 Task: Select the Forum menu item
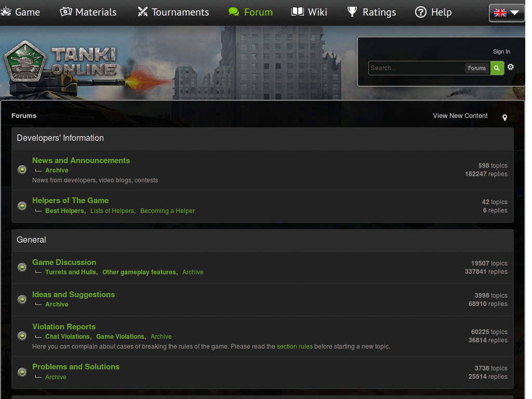click(258, 12)
